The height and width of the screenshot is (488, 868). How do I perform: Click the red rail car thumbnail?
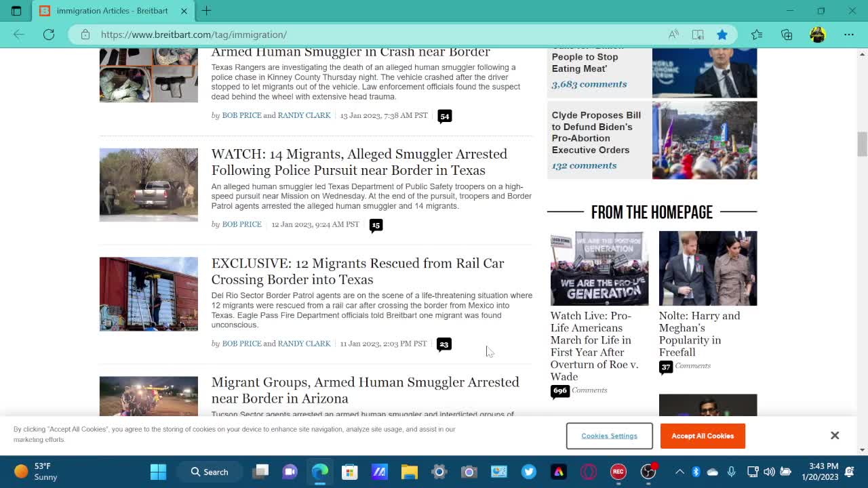coord(149,293)
